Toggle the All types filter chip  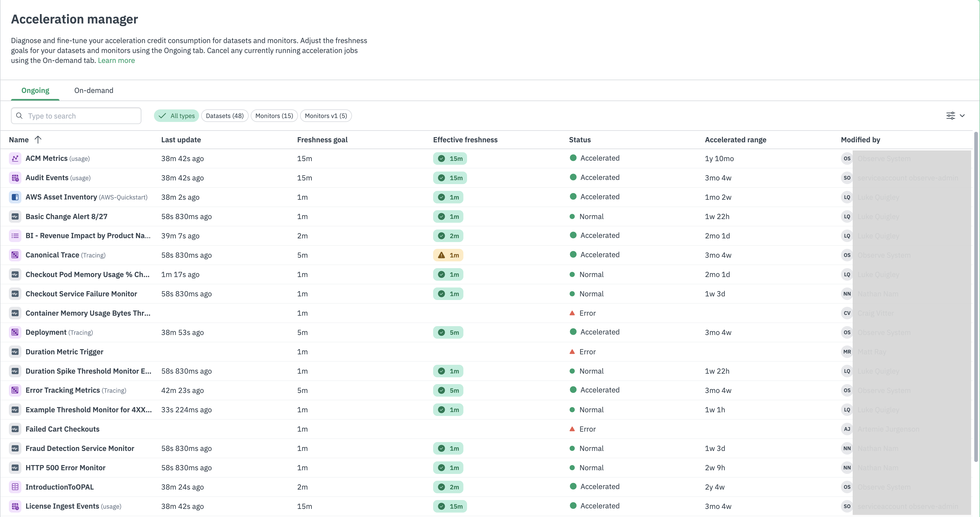click(177, 116)
